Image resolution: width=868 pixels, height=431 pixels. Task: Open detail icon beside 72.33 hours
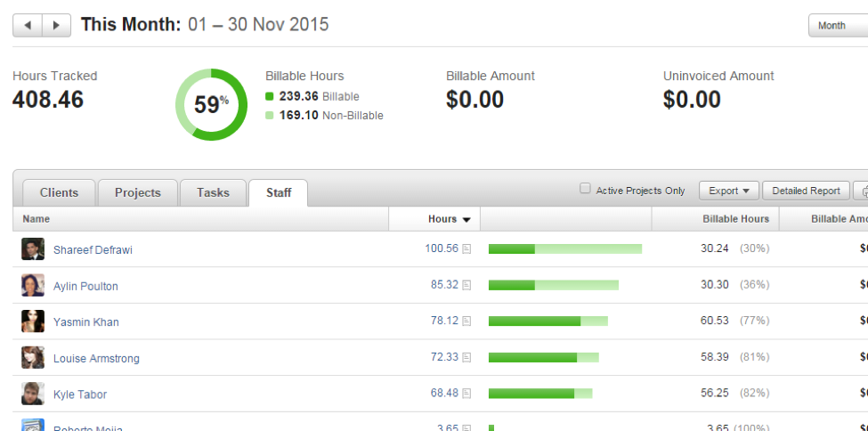[466, 358]
